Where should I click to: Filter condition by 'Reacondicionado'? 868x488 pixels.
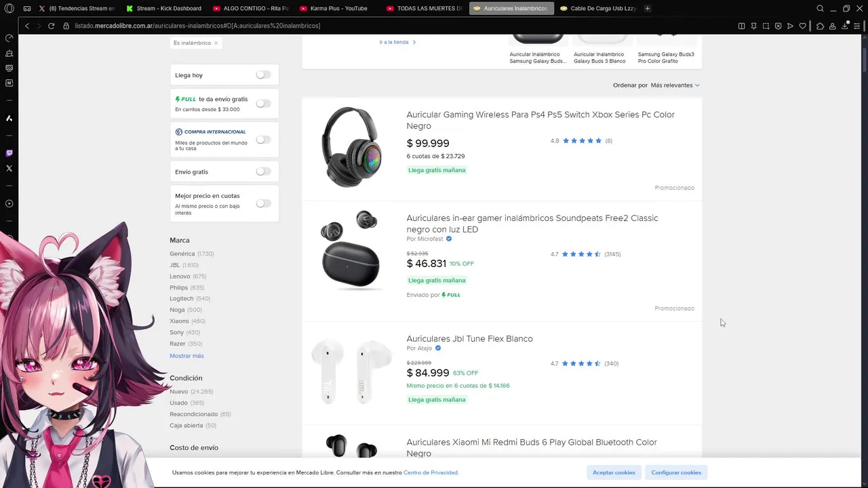tap(193, 414)
